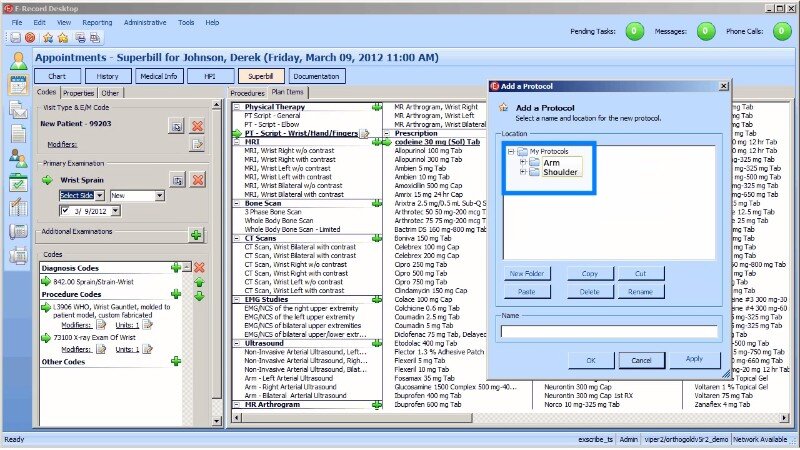Click the protocol Name input field
Screen dimensions: 800x450
[608, 330]
